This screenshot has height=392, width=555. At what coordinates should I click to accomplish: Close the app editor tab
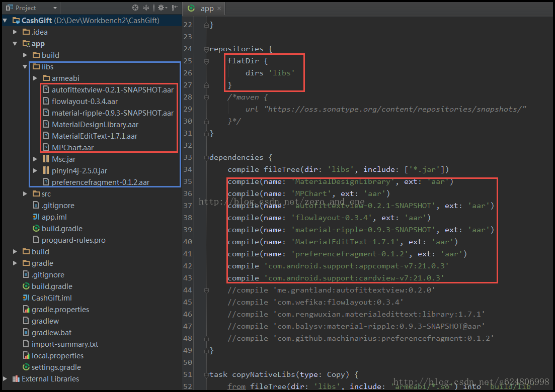[x=219, y=9]
